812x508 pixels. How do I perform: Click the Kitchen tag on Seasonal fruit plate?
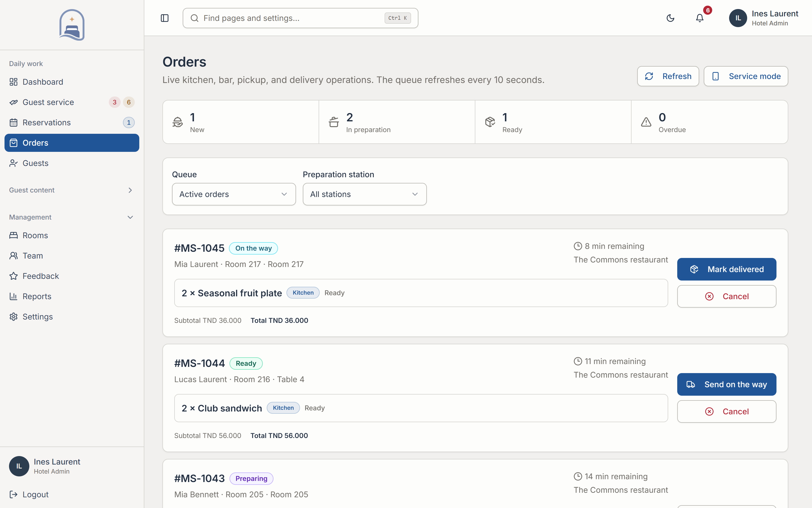click(x=303, y=293)
